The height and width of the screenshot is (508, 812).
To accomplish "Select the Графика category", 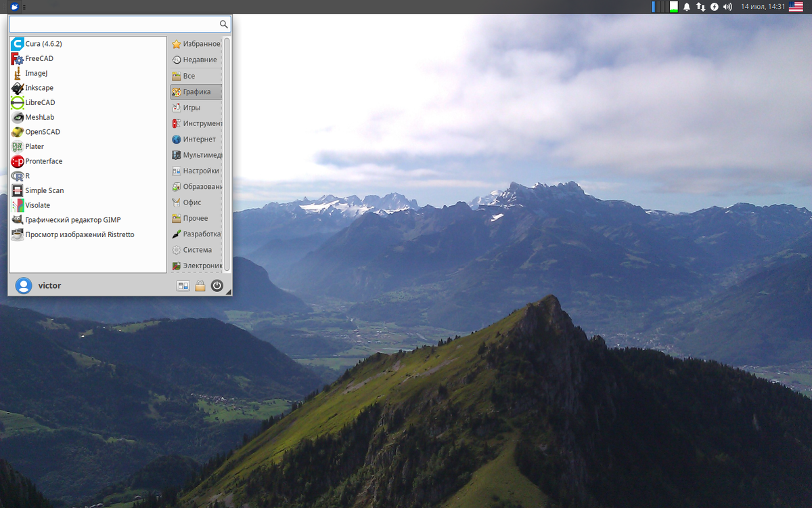I will click(196, 92).
